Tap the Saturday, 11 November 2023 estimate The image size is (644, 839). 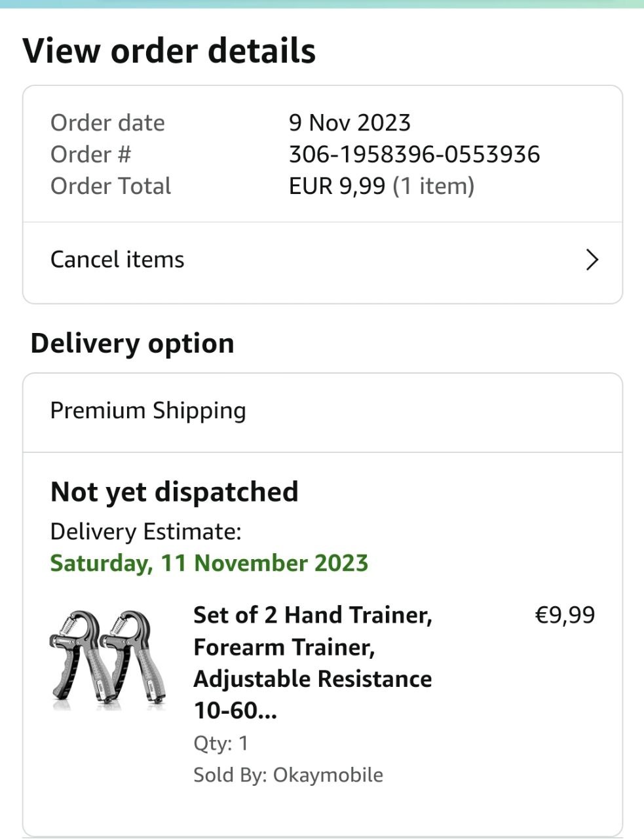point(209,563)
